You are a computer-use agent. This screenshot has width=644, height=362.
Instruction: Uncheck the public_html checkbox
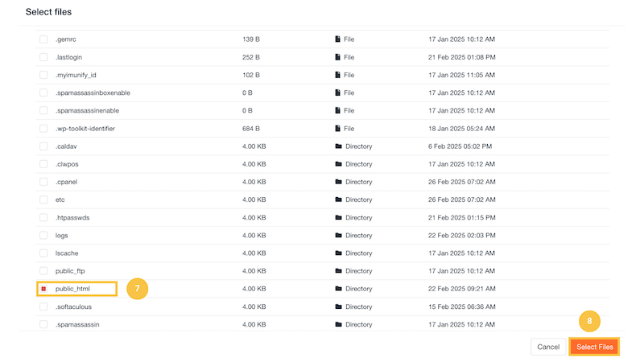(43, 289)
